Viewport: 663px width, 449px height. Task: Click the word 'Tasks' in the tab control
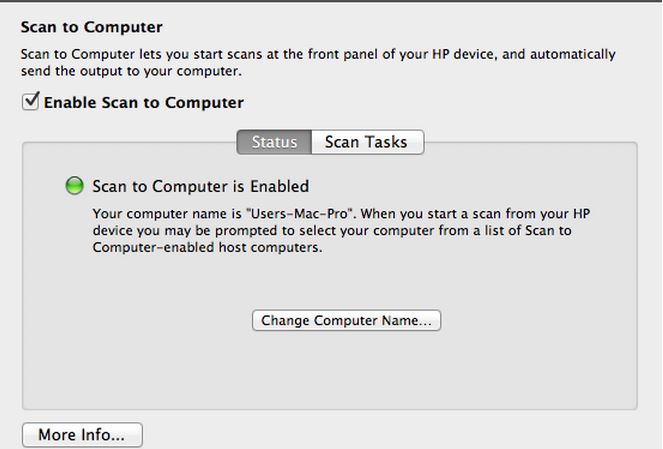(387, 142)
